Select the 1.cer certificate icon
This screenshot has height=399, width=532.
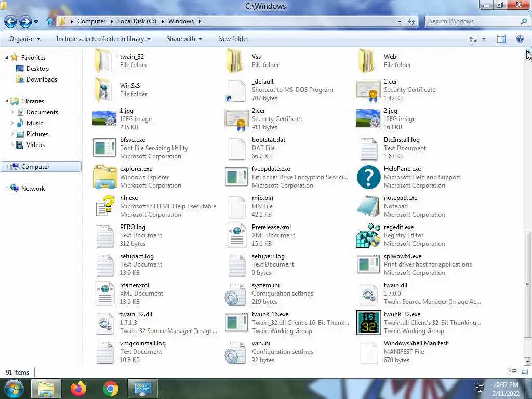(x=368, y=90)
